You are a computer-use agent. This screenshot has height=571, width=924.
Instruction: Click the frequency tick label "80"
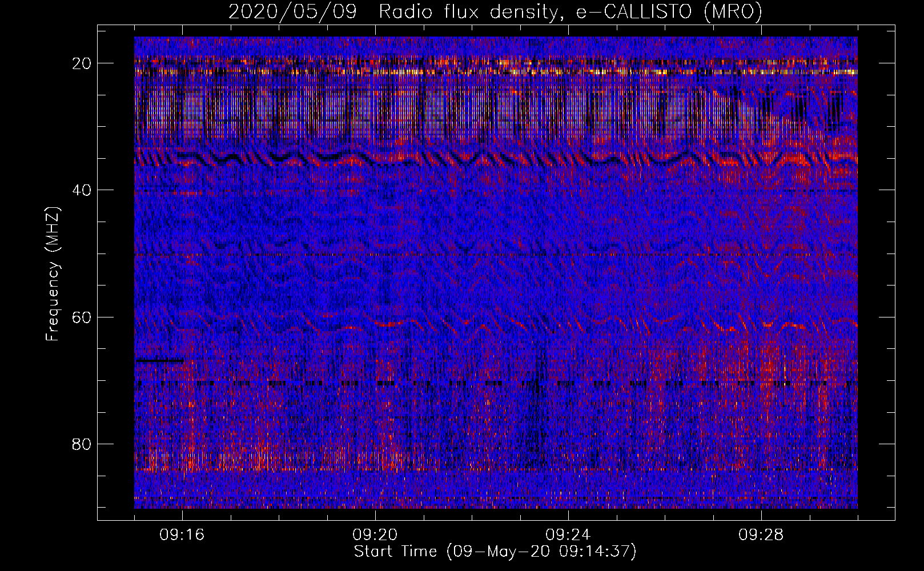click(82, 444)
